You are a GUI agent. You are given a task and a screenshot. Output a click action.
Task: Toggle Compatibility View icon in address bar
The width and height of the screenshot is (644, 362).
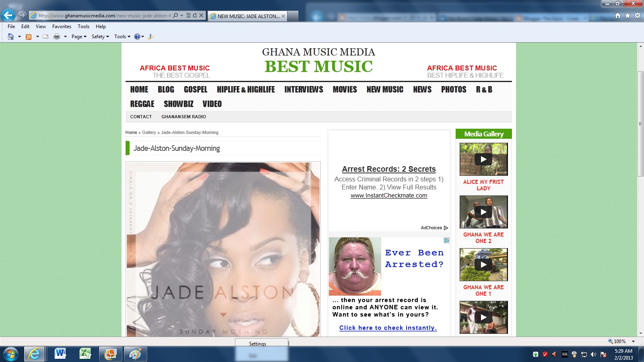(x=188, y=16)
